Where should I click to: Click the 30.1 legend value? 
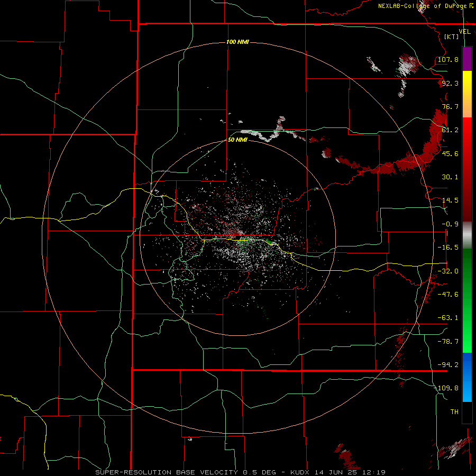[x=450, y=177]
